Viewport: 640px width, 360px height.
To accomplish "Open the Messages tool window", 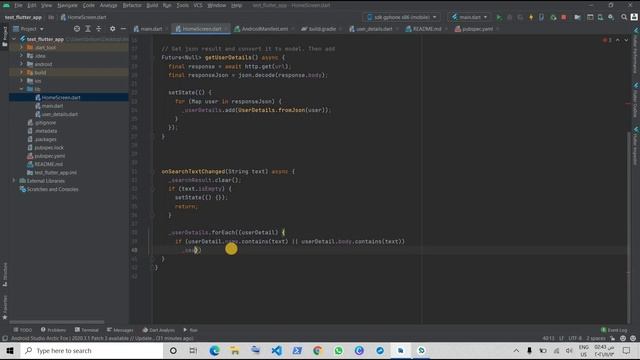I will pyautogui.click(x=120, y=330).
